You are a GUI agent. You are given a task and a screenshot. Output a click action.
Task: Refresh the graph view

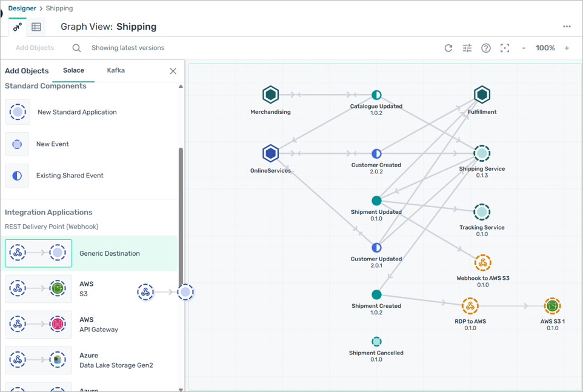point(448,48)
